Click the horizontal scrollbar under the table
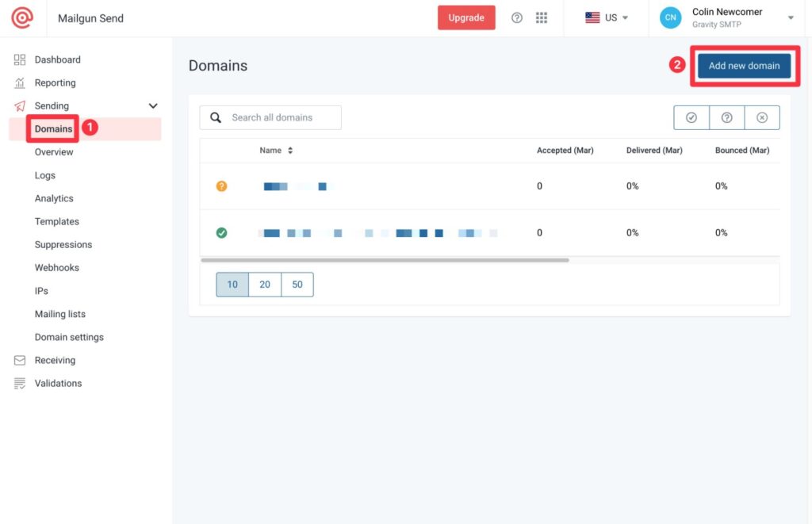This screenshot has width=812, height=524. (x=385, y=260)
